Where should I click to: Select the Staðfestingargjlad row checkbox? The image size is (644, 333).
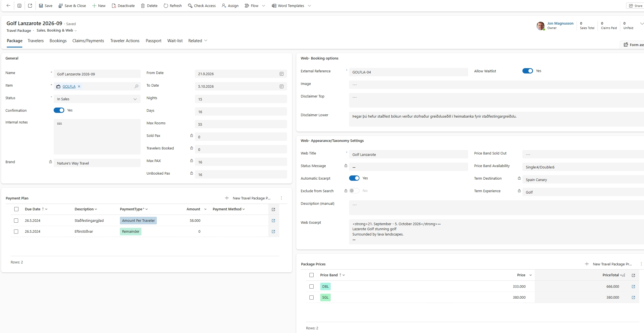coord(16,221)
